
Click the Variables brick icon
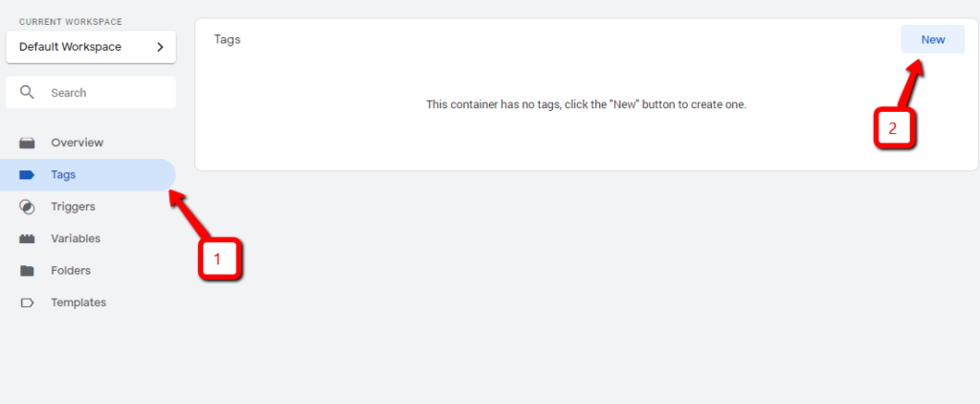pos(28,238)
